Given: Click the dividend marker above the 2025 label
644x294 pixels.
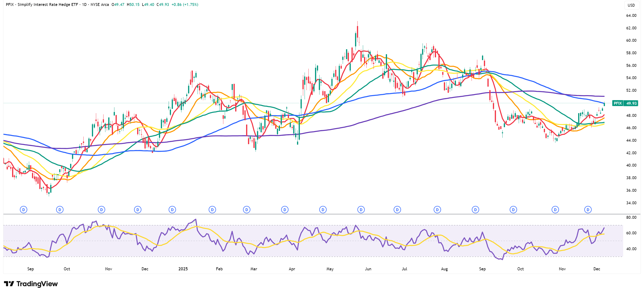Looking at the screenshot, I should point(172,209).
